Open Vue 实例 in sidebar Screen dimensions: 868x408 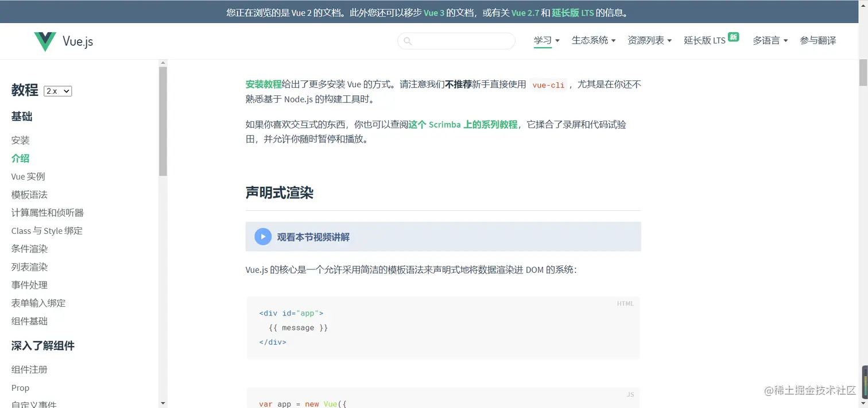coord(28,176)
